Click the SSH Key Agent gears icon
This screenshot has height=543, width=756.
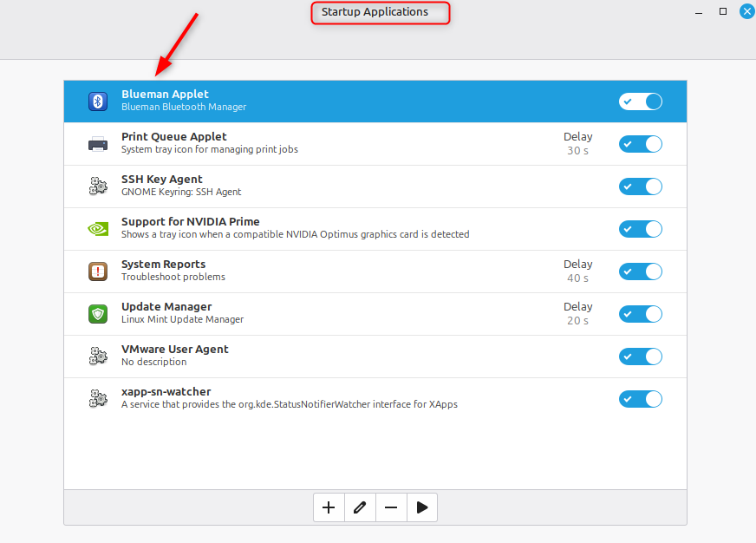coord(97,186)
